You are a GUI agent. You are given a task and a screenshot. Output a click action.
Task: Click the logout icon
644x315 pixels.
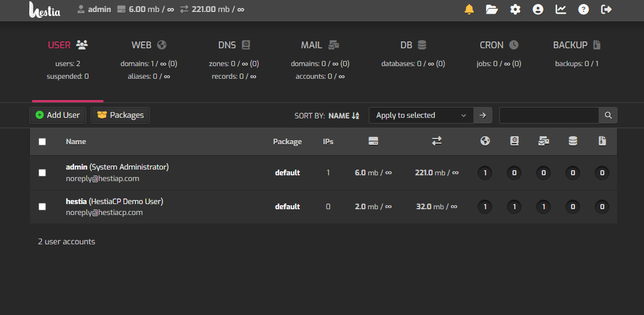tap(607, 9)
